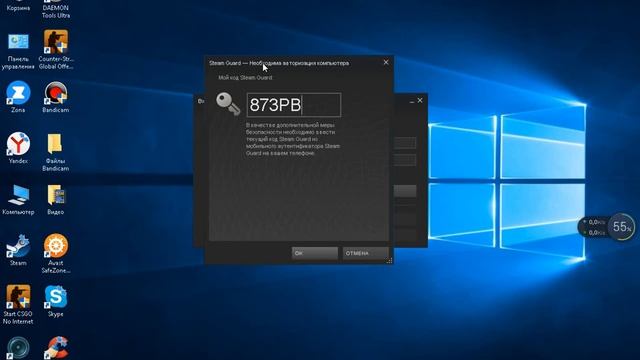Close the Steam login window behind

pyautogui.click(x=420, y=100)
